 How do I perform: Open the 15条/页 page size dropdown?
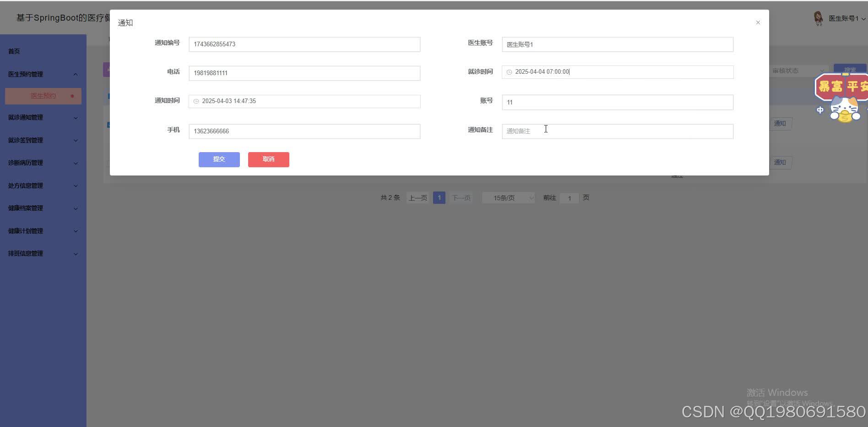coord(508,197)
